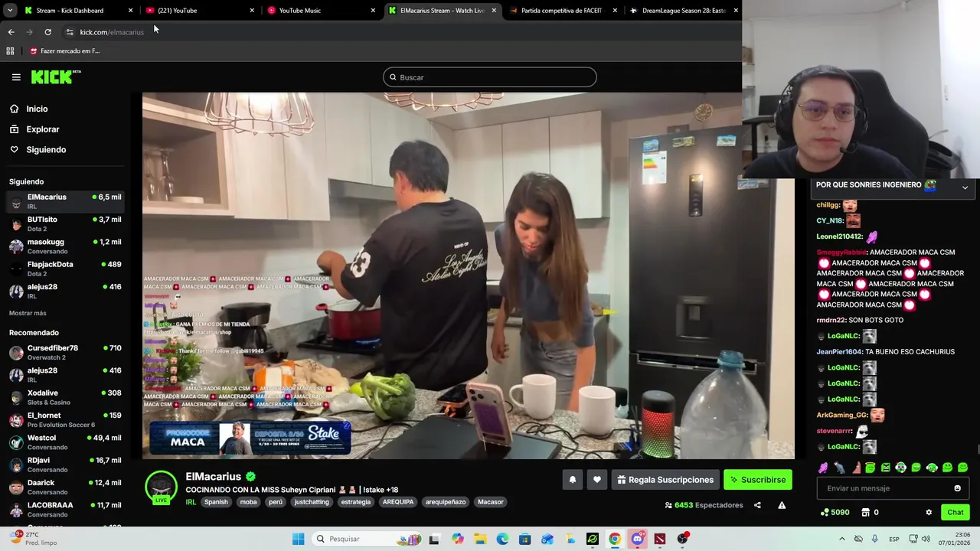This screenshot has height=551, width=980.
Task: Insert the pink Patrick emote
Action: (855, 468)
